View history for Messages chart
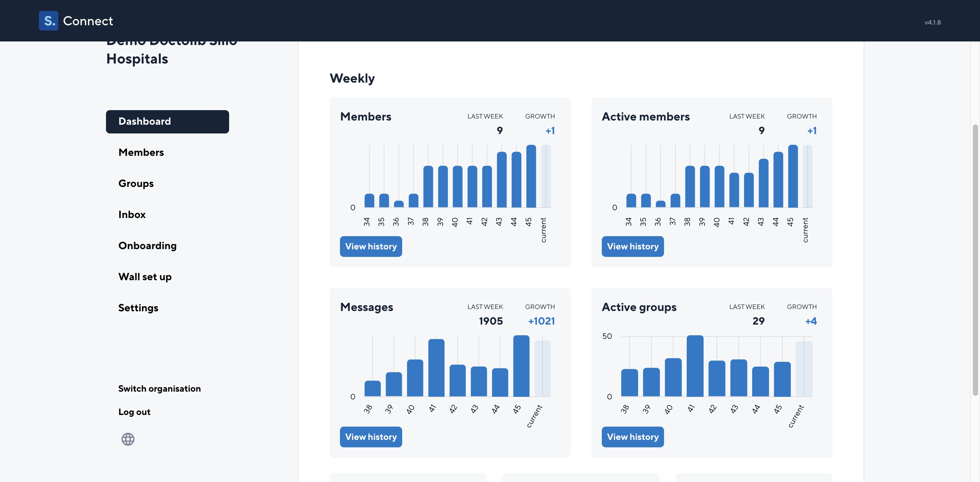Screen dimensions: 980x482 point(370,437)
